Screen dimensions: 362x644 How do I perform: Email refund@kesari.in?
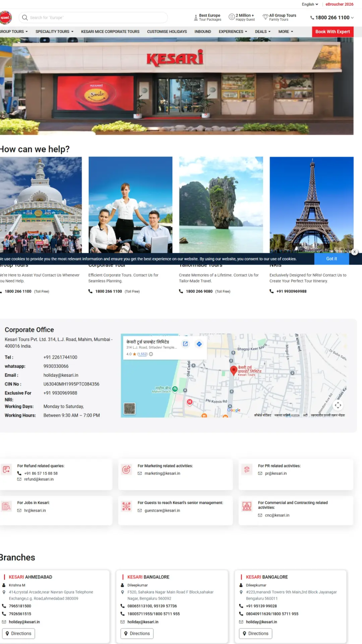39,479
